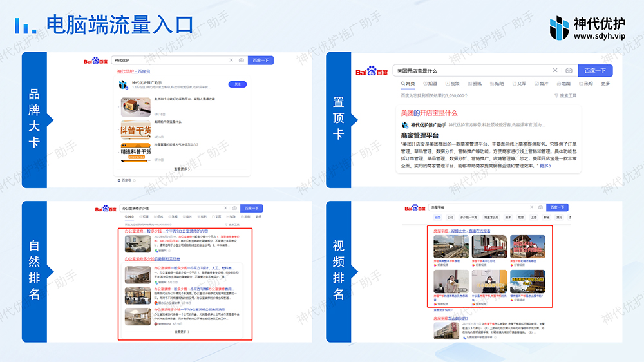The width and height of the screenshot is (644, 362).
Task: Play the middle video in the top row
Action: 489,247
